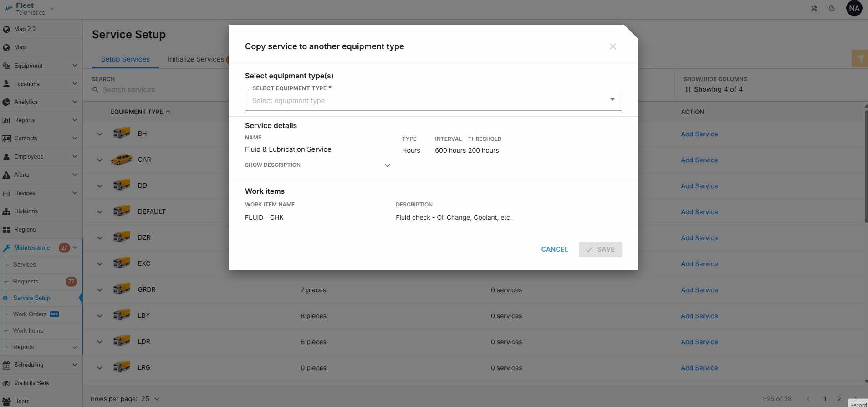Expand the BH equipment row
The image size is (868, 407).
point(100,134)
